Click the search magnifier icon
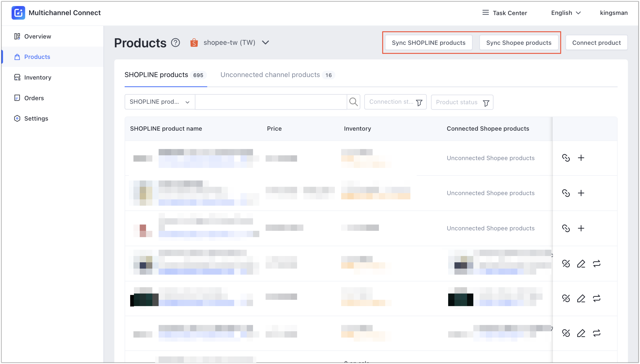Screen dimensions: 640x364 pos(353,102)
